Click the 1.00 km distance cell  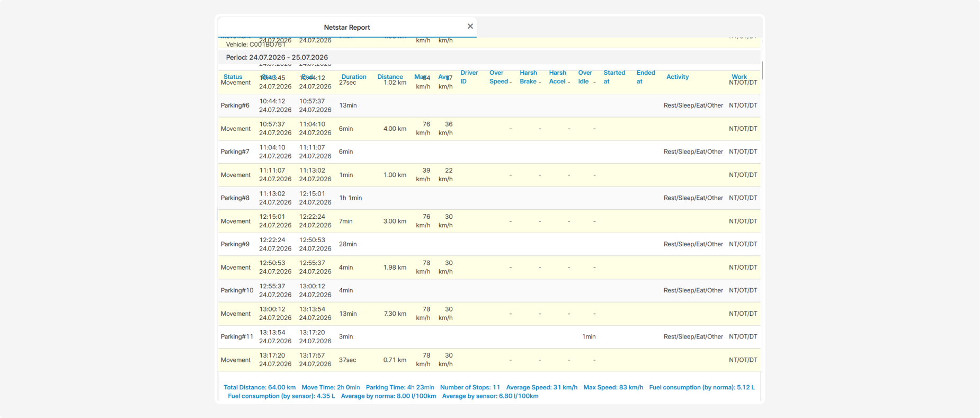(395, 175)
